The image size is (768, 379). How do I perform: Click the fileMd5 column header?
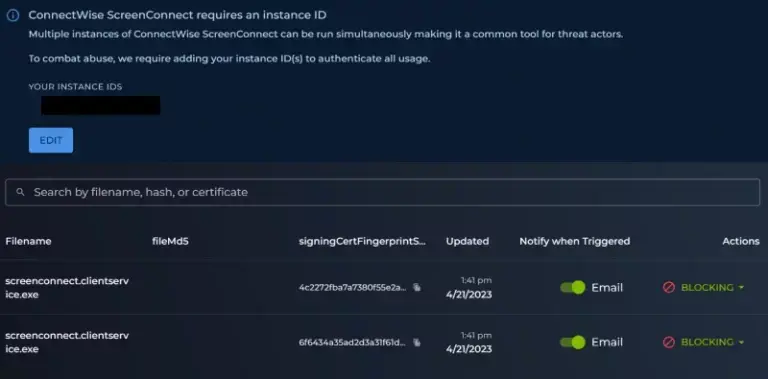[x=170, y=241]
